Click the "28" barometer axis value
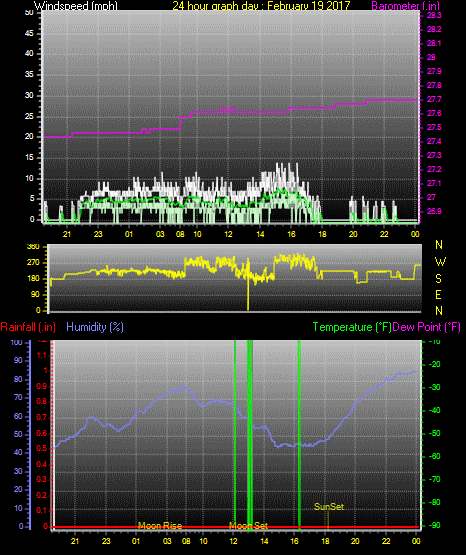Viewport: 466px width, 555px height. point(431,57)
